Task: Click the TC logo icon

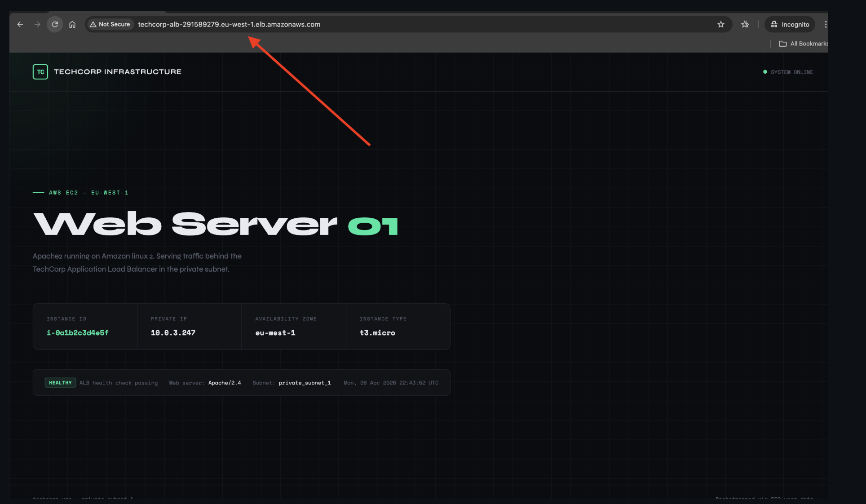Action: [x=40, y=72]
